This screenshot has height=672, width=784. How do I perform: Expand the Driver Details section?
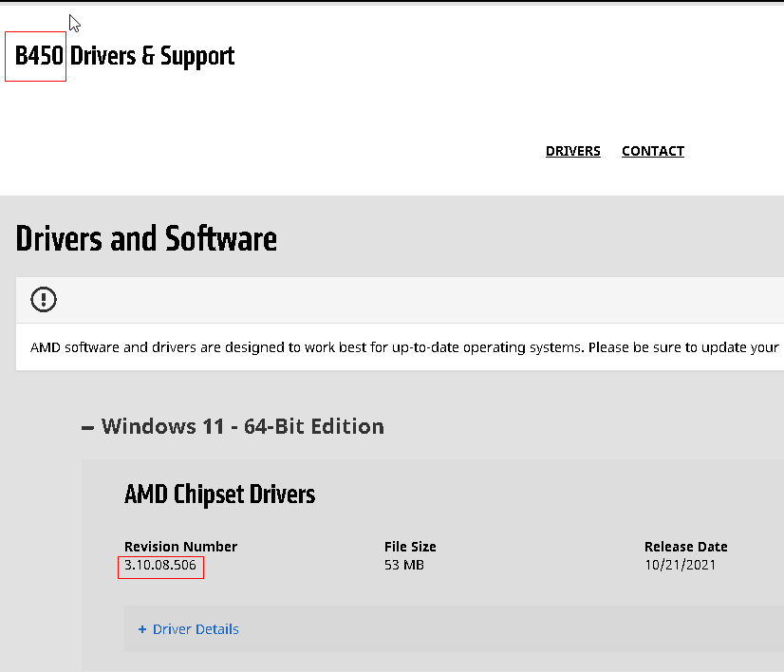pyautogui.click(x=189, y=629)
